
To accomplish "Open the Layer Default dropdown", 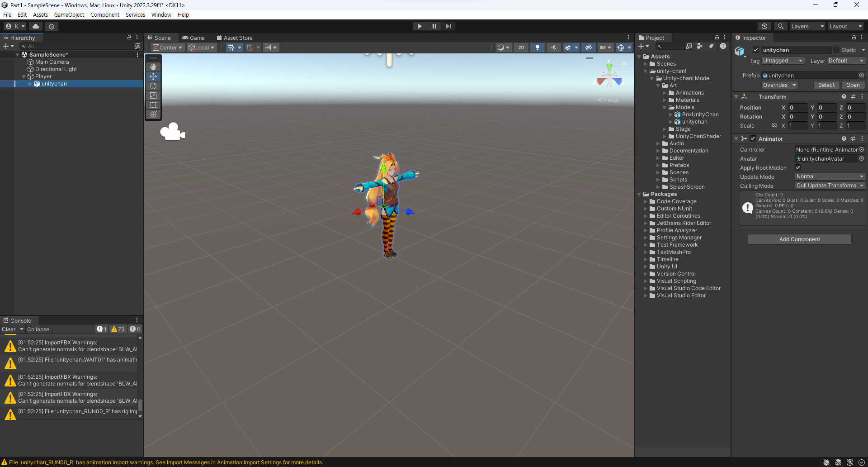I will tap(846, 61).
